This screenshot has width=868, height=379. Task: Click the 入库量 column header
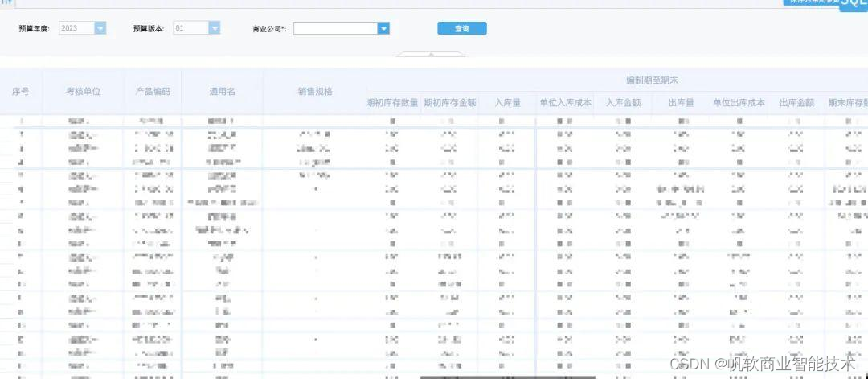click(508, 103)
